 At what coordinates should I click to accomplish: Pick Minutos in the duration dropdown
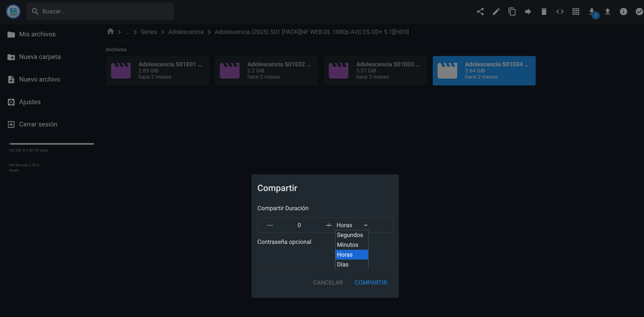pyautogui.click(x=348, y=245)
